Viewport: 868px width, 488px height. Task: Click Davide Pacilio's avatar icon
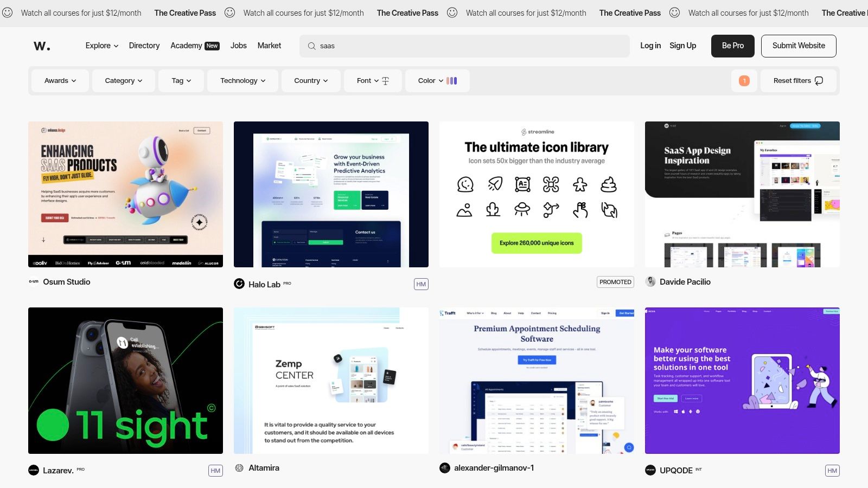coord(650,281)
